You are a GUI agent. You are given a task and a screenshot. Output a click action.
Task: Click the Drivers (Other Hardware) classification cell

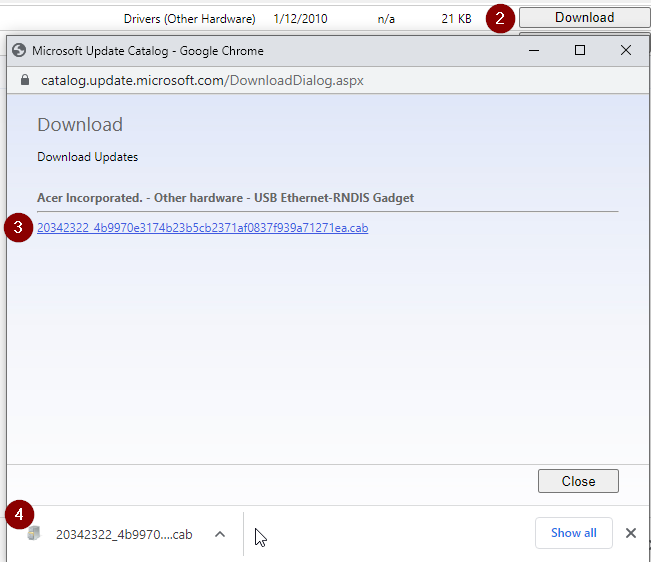[189, 18]
